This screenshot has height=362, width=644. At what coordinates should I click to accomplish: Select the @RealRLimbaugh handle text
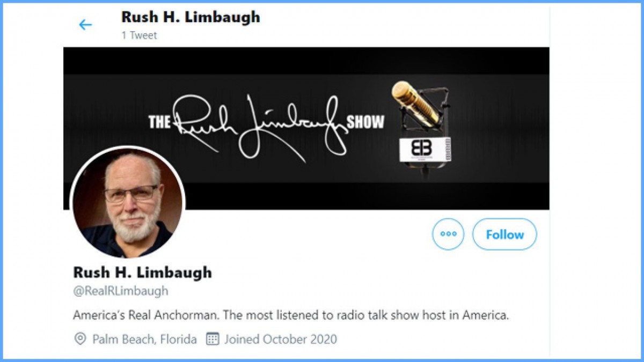coord(121,291)
